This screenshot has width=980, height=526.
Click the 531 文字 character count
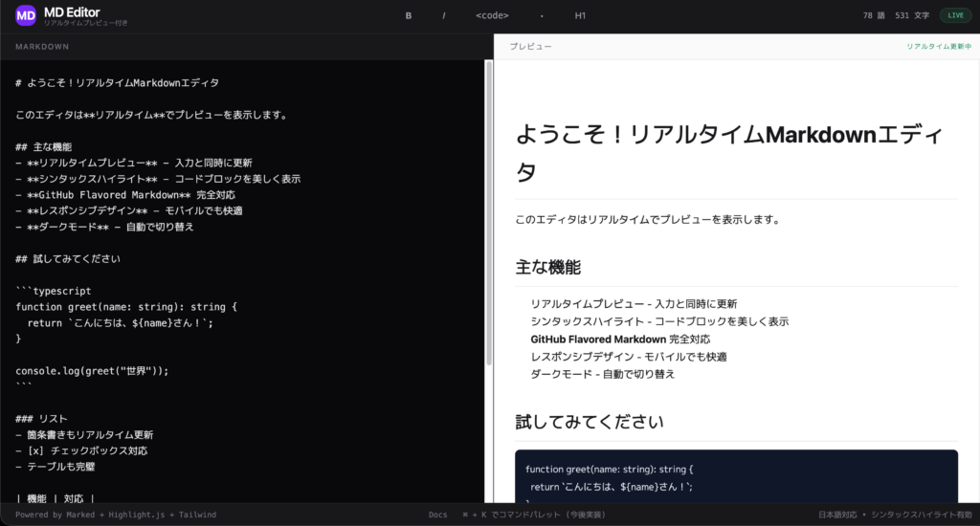point(912,15)
